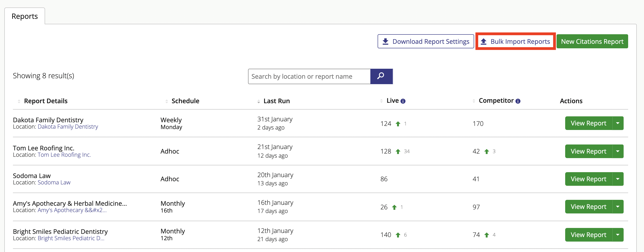
Task: Open Bright Smiles Pediatric D... location link
Action: point(71,238)
